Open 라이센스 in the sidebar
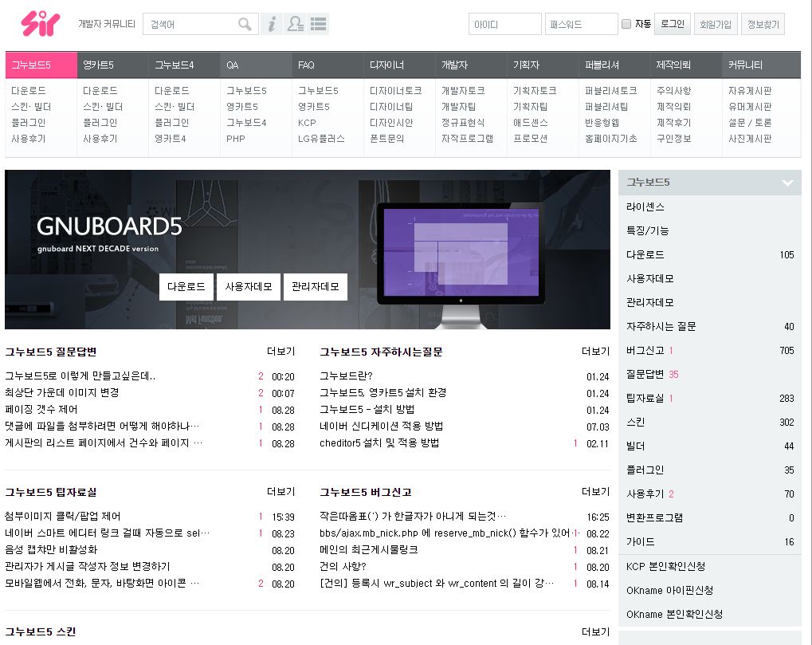812x645 pixels. [645, 207]
